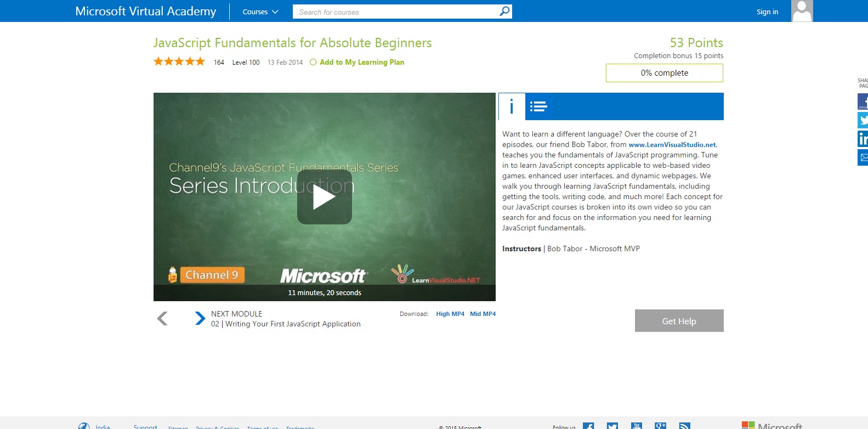Download the Mid MP4 video
868x429 pixels.
pos(483,314)
